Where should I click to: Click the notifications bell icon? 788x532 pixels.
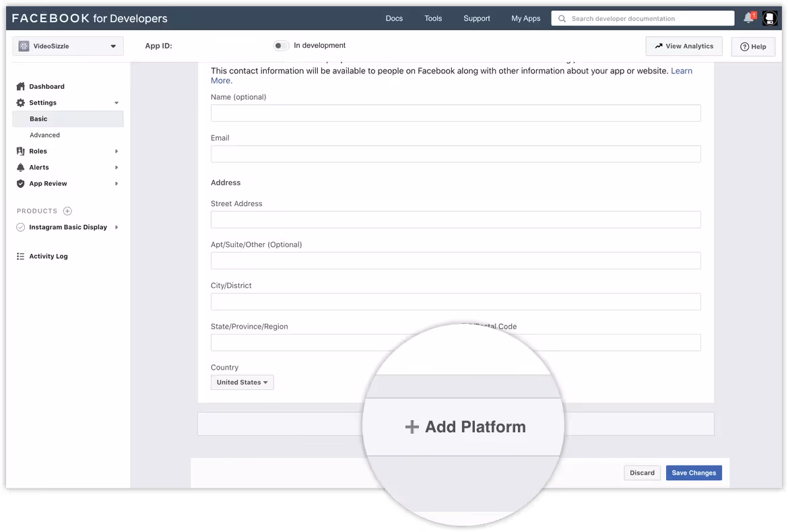(749, 18)
